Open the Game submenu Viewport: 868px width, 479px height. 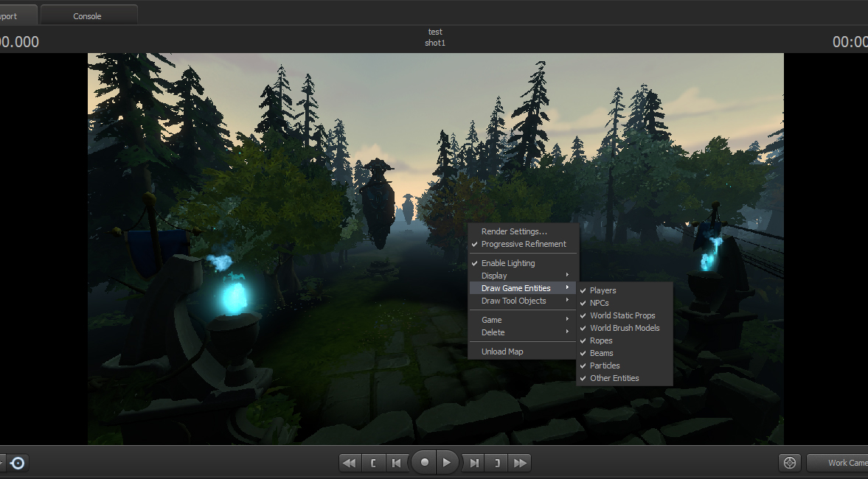pos(523,320)
